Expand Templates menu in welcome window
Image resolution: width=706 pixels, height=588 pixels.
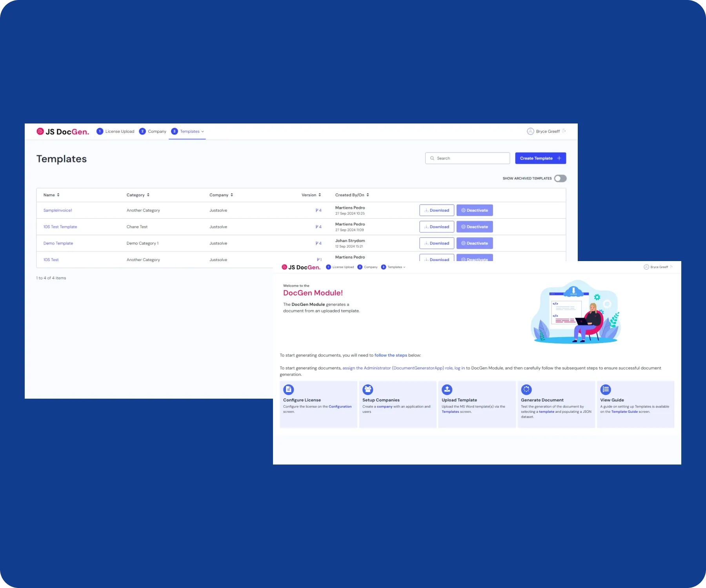coord(393,267)
